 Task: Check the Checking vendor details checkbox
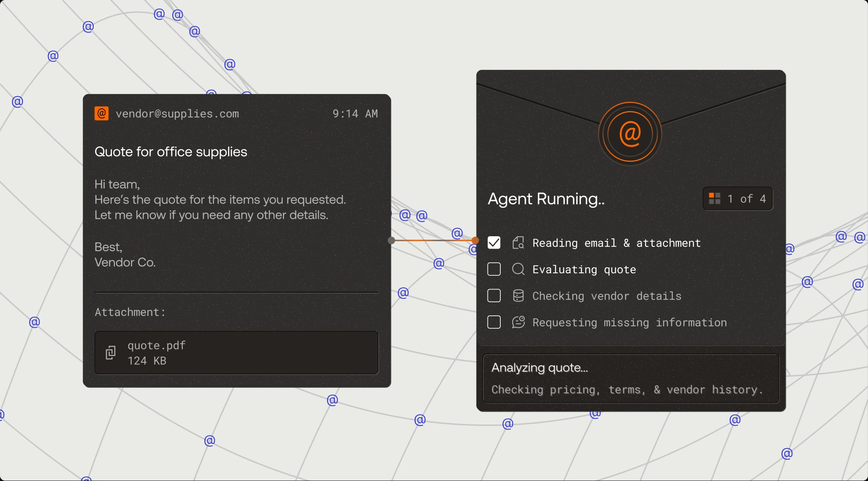point(494,295)
